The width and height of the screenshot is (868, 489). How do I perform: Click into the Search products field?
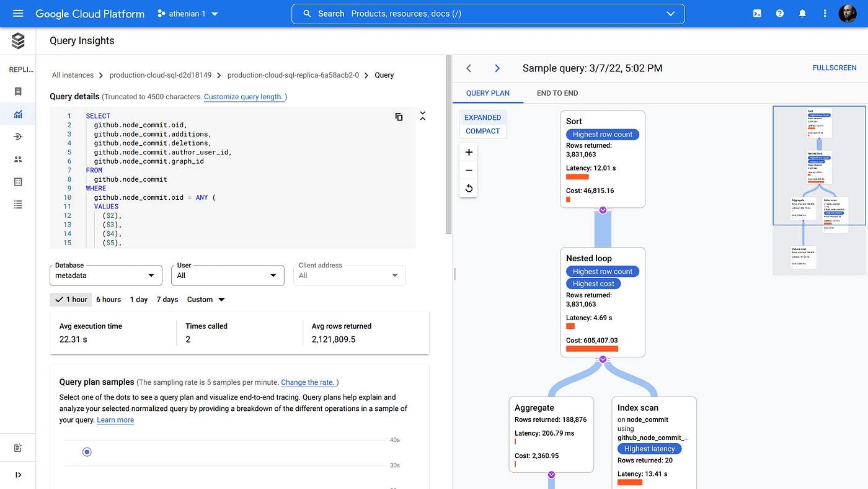pos(488,14)
